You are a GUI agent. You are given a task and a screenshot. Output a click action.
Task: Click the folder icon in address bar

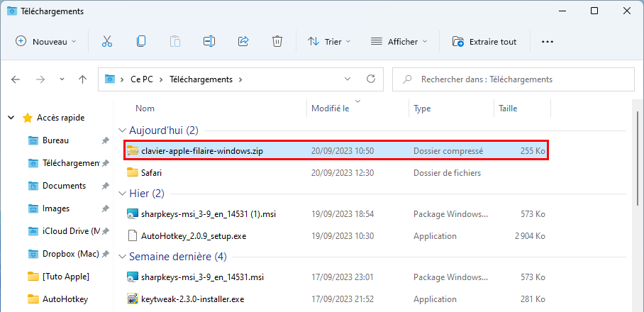click(x=110, y=79)
